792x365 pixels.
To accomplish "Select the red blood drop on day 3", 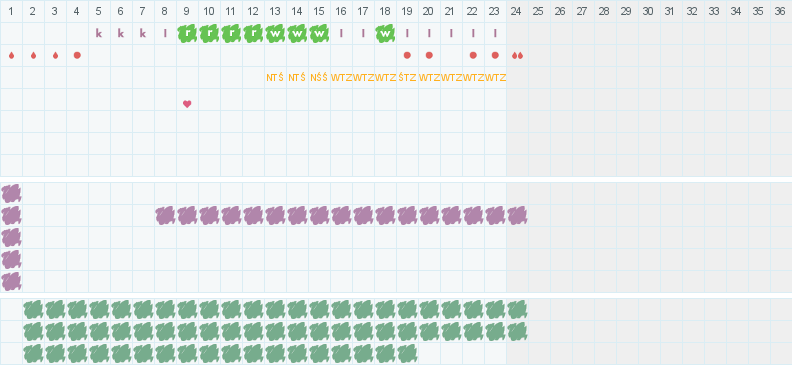I will coord(55,56).
